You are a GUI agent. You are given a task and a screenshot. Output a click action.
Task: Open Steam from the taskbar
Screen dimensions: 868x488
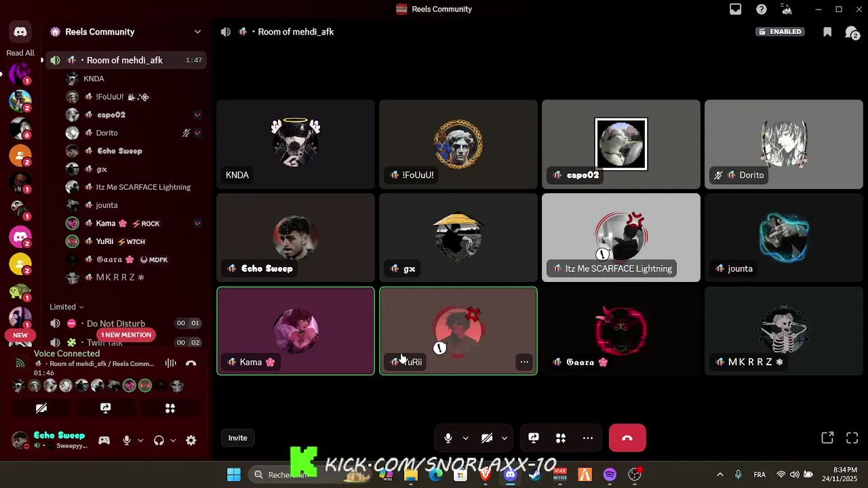tap(535, 474)
